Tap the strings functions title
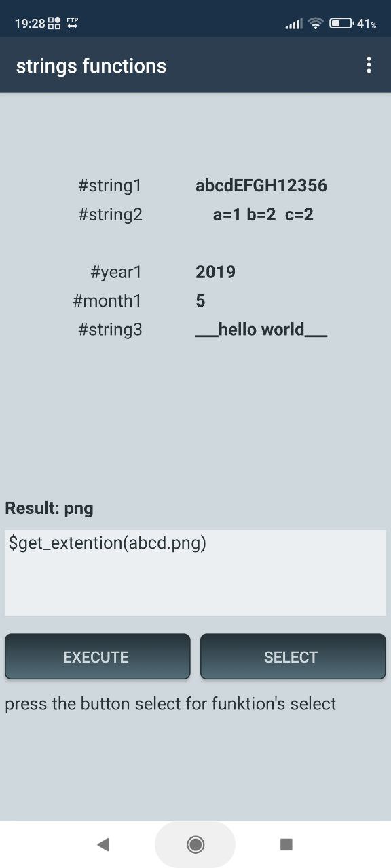The width and height of the screenshot is (391, 868). (x=91, y=66)
